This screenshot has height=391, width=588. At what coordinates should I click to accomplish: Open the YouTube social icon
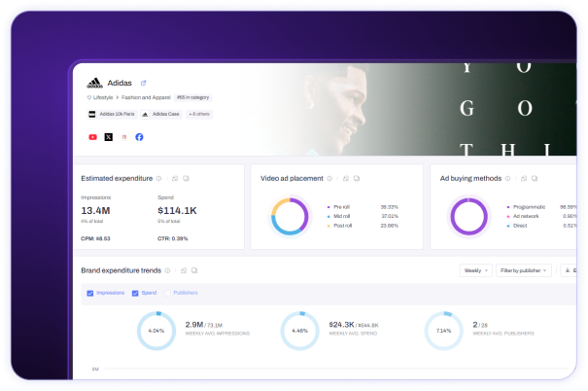click(x=92, y=137)
